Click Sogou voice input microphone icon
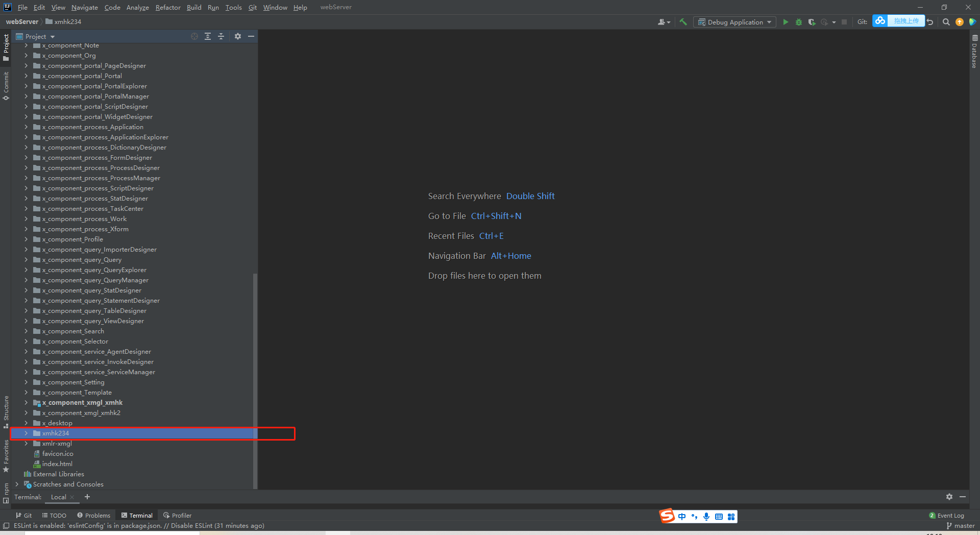980x535 pixels. [x=706, y=517]
